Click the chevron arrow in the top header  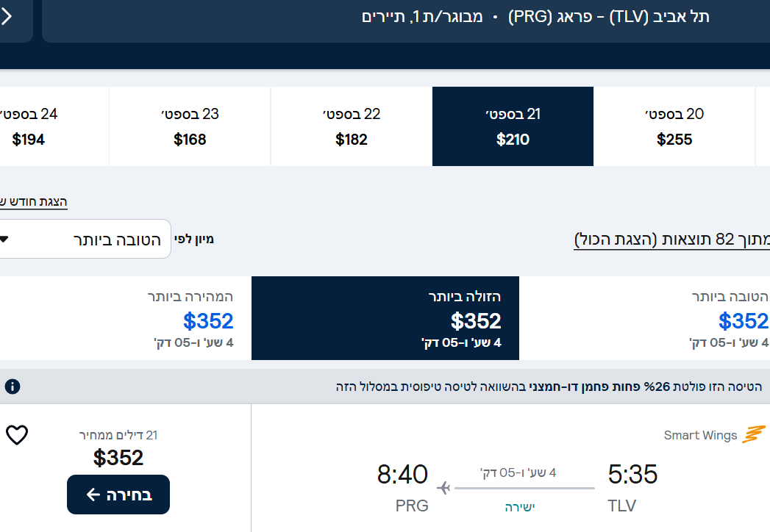tap(7, 16)
